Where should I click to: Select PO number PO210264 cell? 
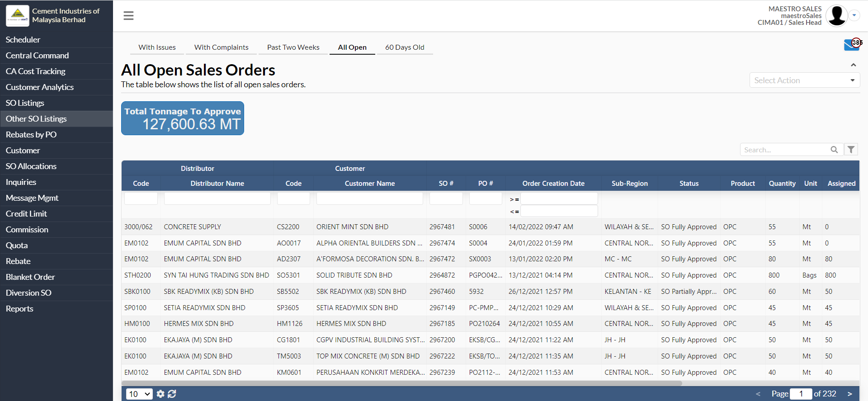coord(486,324)
